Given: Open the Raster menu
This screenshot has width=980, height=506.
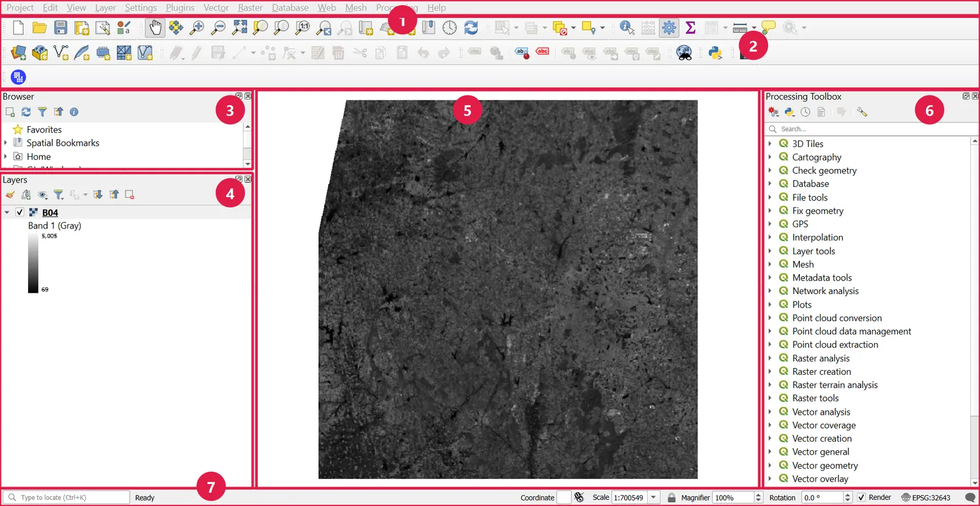Looking at the screenshot, I should point(250,7).
